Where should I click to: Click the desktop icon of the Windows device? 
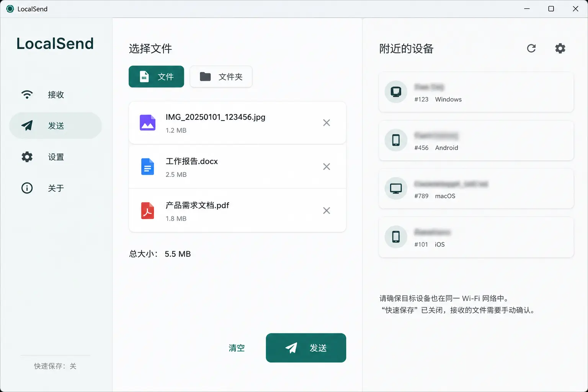pos(396,92)
